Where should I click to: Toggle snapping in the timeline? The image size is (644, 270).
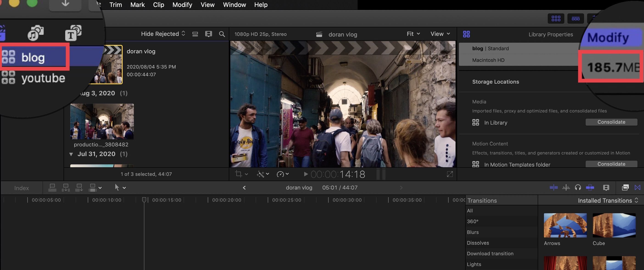[x=590, y=187]
